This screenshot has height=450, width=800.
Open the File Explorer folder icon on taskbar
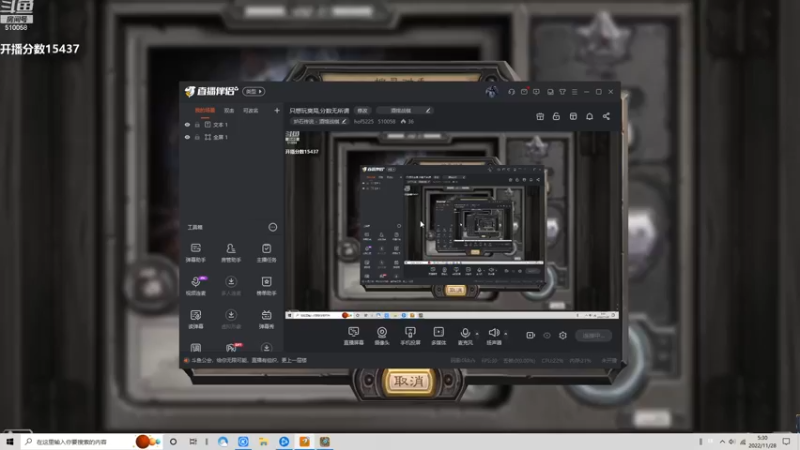[x=263, y=442]
